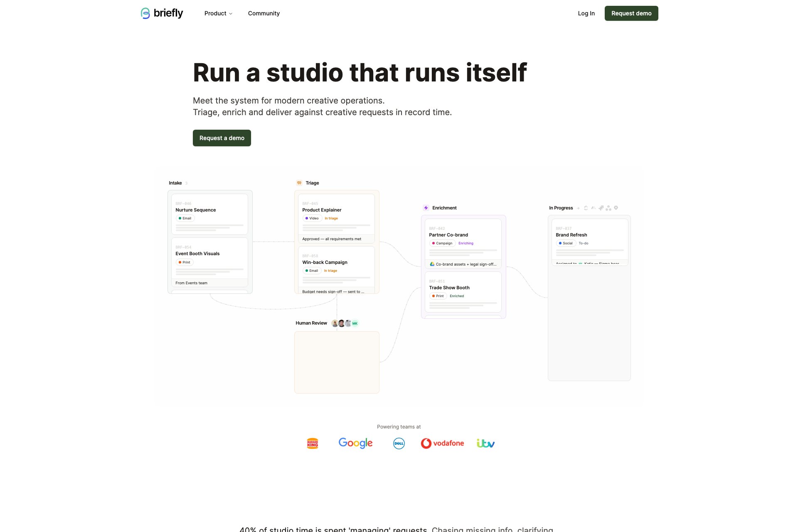Click the Google Drive icon on Partner Co-brand
Viewport: 798px width, 532px height.
pos(432,264)
